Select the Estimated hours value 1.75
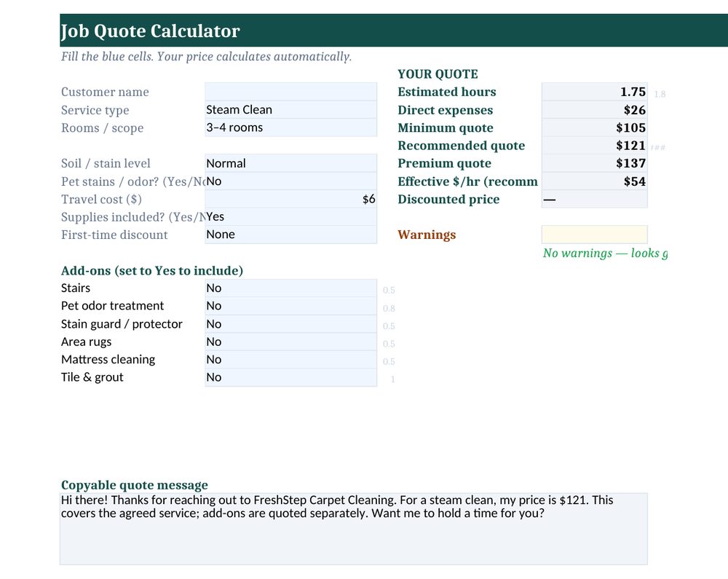The width and height of the screenshot is (728, 579). click(x=594, y=92)
